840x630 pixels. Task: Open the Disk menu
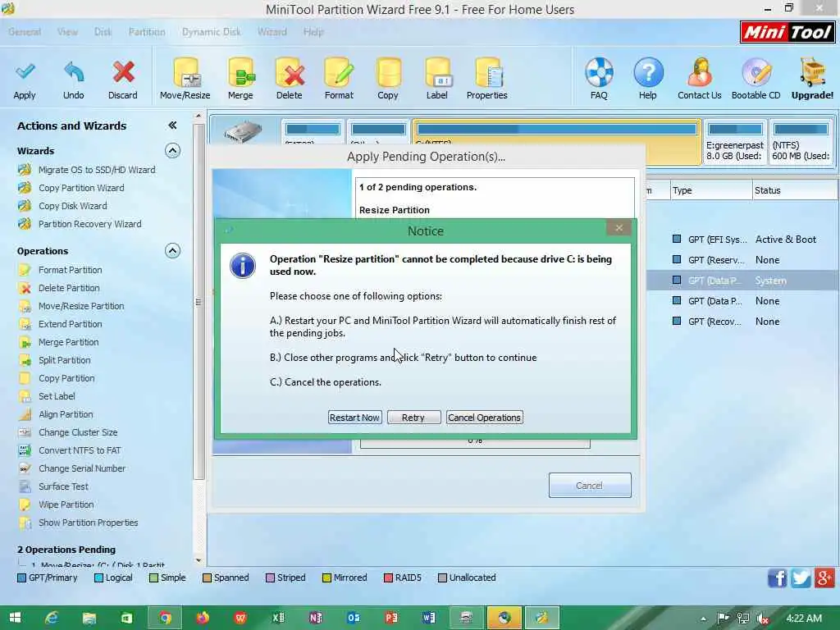tap(103, 32)
